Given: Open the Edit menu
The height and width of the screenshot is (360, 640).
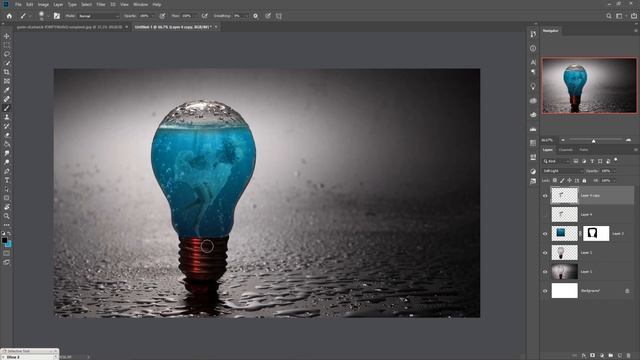Looking at the screenshot, I should [30, 4].
